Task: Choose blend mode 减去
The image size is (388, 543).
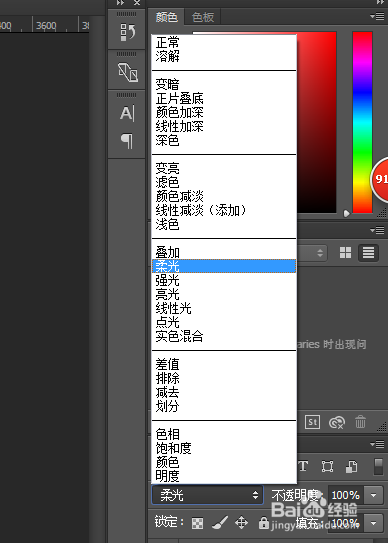Action: click(224, 392)
